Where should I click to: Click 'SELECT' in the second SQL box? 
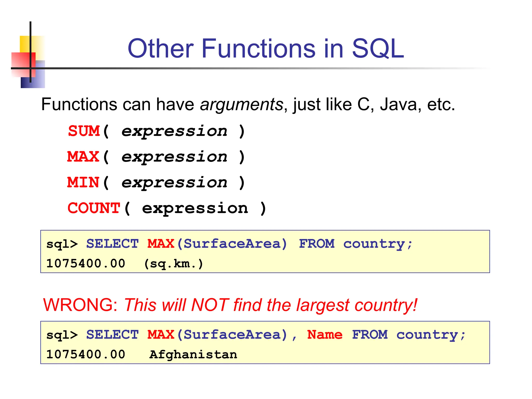point(112,335)
